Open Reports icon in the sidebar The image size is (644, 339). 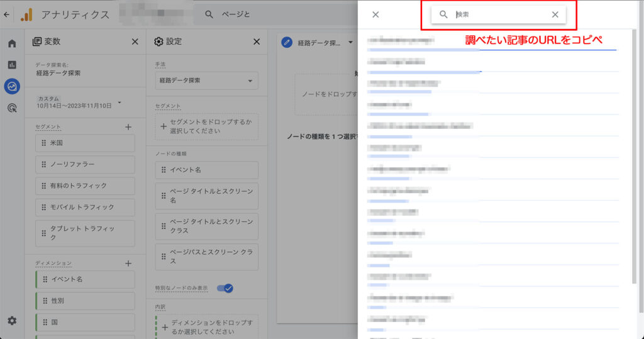12,65
